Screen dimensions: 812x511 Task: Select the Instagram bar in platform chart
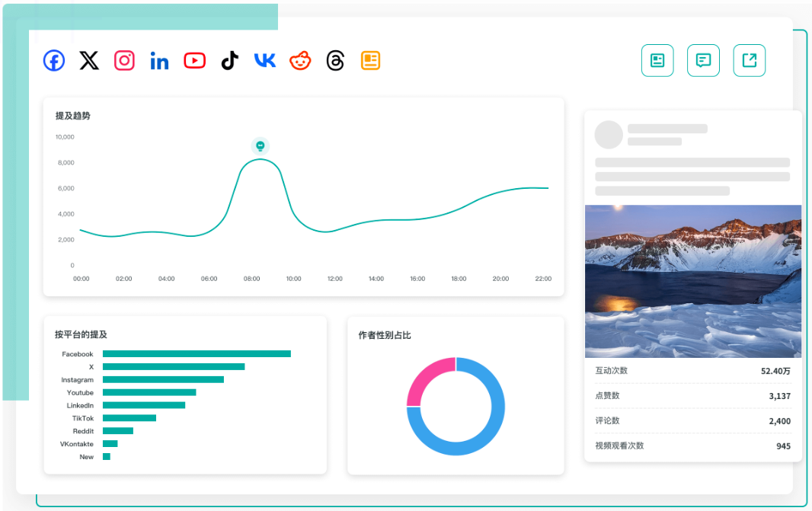pos(163,379)
